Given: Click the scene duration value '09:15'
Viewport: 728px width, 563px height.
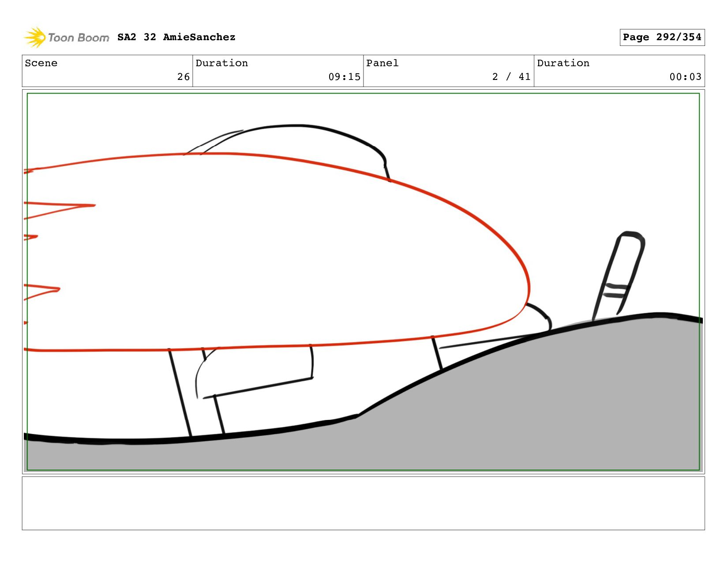Looking at the screenshot, I should click(x=344, y=77).
